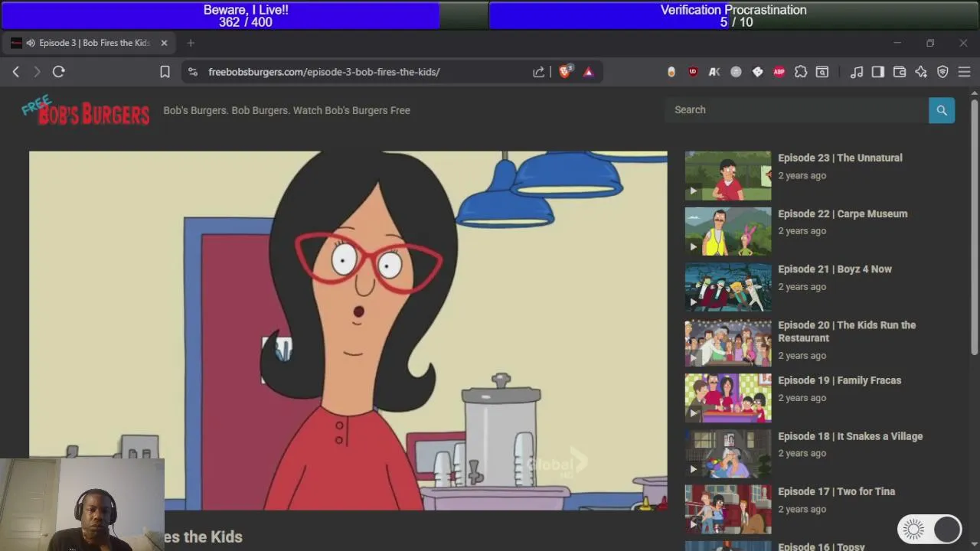Open Episode 18 It Snakes a Village link

coord(850,436)
